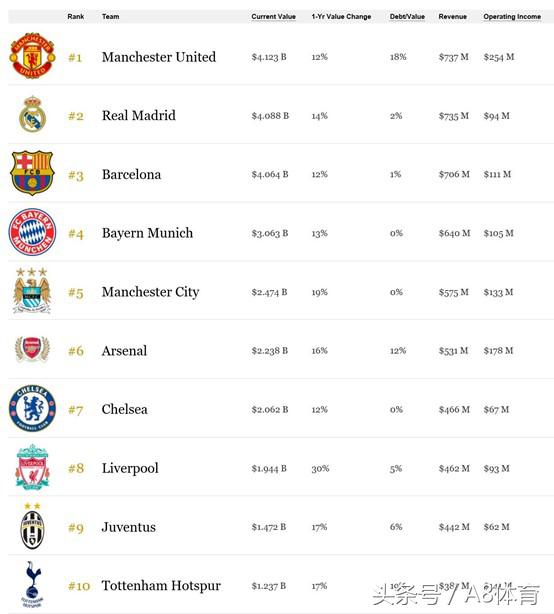Image resolution: width=554 pixels, height=614 pixels.
Task: Click the Juventus striped crest
Action: 32,526
